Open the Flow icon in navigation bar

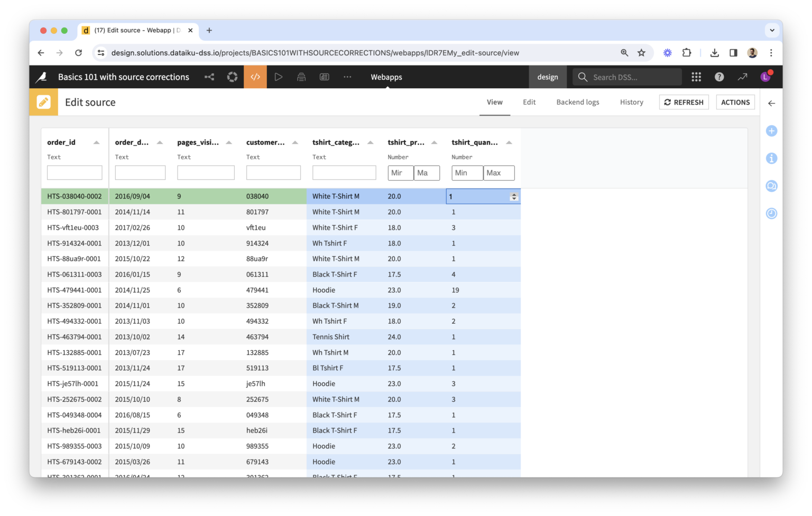209,77
